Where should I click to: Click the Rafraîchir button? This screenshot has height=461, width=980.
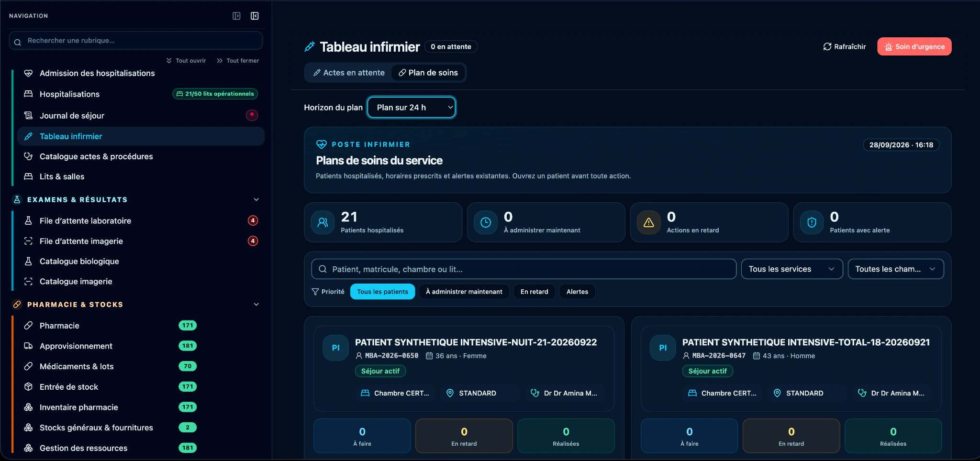point(845,46)
